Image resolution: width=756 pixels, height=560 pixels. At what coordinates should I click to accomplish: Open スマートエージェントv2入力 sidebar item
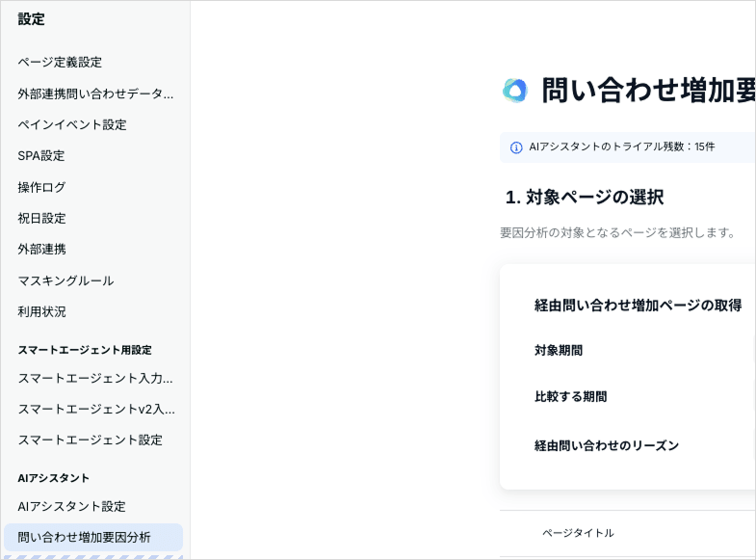96,409
